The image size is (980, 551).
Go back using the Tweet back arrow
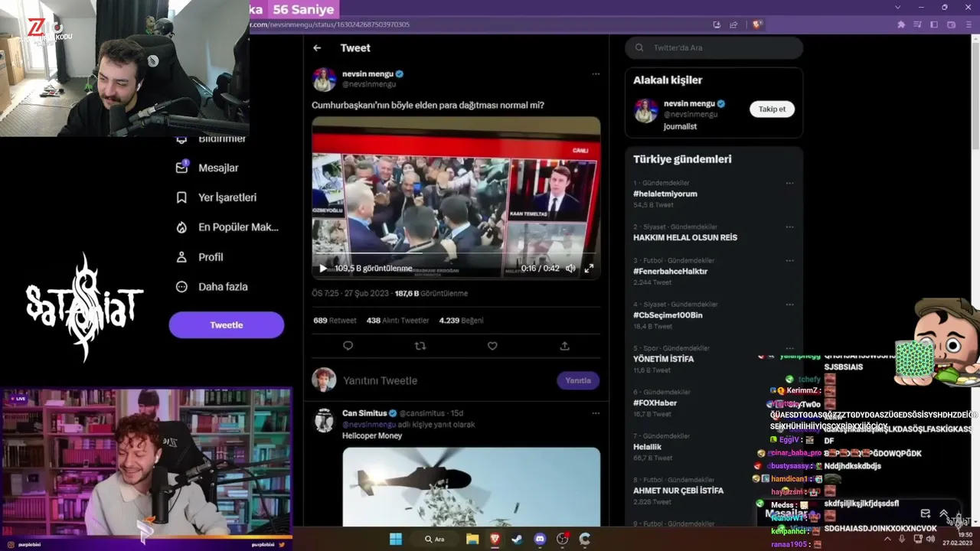(317, 48)
